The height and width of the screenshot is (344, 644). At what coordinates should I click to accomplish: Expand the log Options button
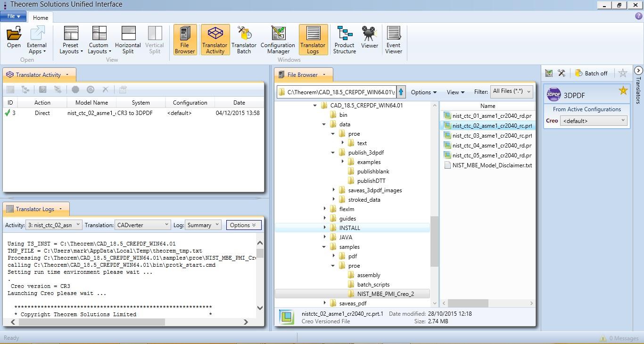pyautogui.click(x=243, y=225)
